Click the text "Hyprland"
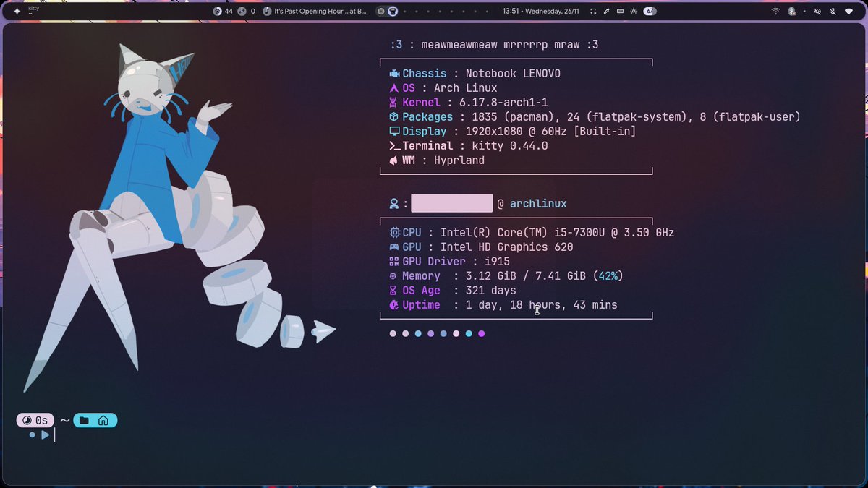Viewport: 868px width, 488px height. tap(459, 160)
